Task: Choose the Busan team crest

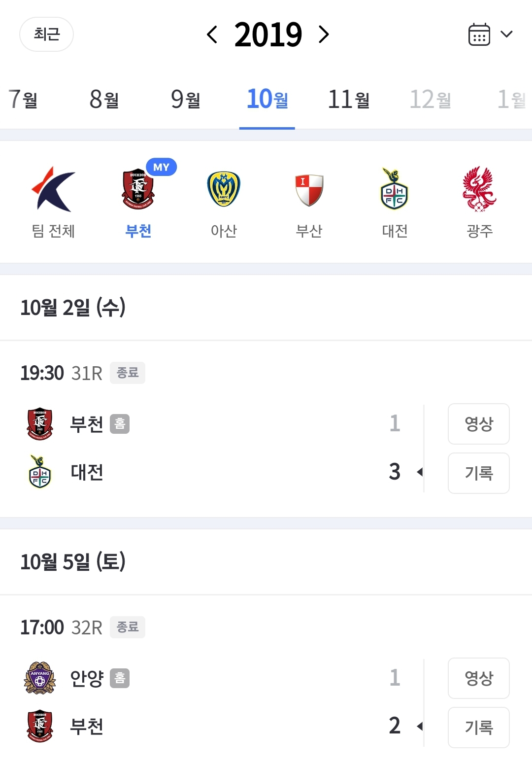Action: (x=309, y=189)
